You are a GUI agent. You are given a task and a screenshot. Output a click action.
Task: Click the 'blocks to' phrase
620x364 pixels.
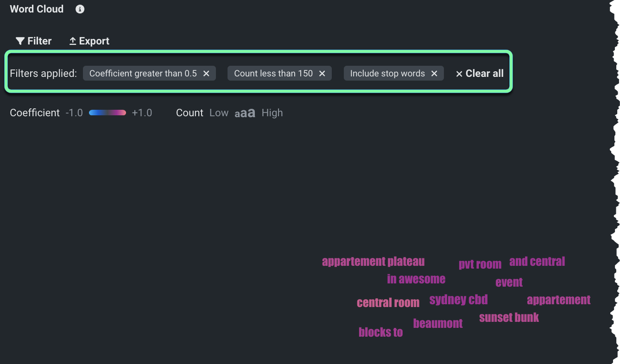click(x=380, y=333)
